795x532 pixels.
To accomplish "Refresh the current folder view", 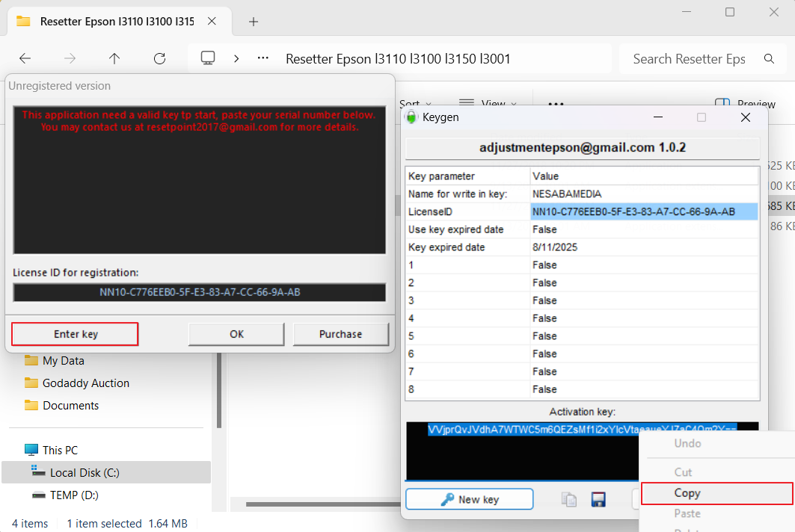I will coord(159,58).
